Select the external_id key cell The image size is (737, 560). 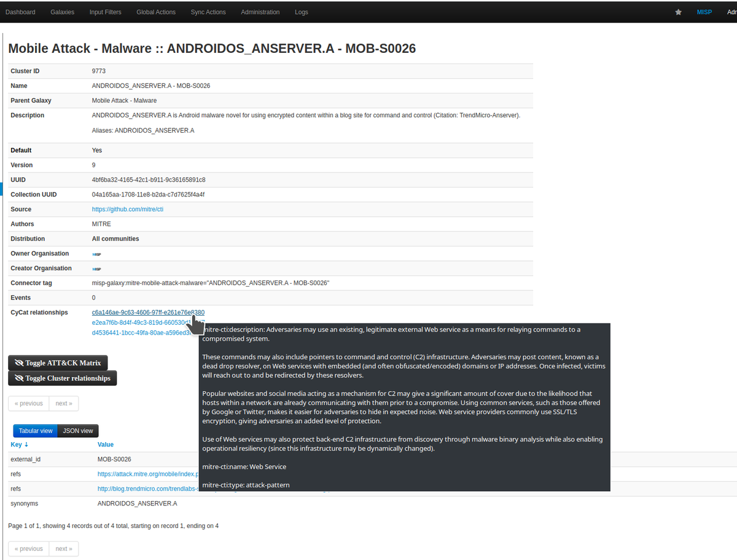(25, 459)
